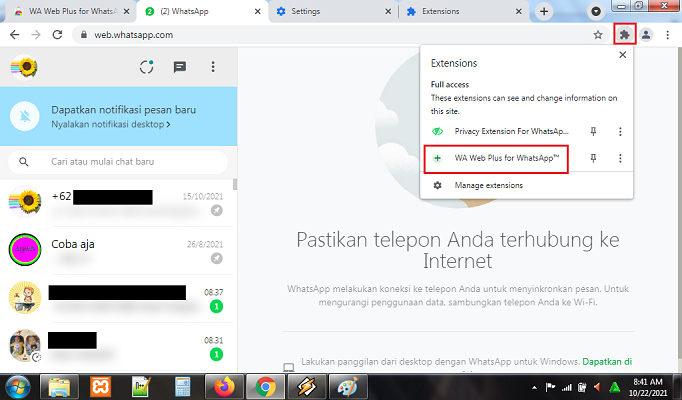This screenshot has height=400, width=682.
Task: Open the Windows Start menu
Action: pyautogui.click(x=17, y=387)
